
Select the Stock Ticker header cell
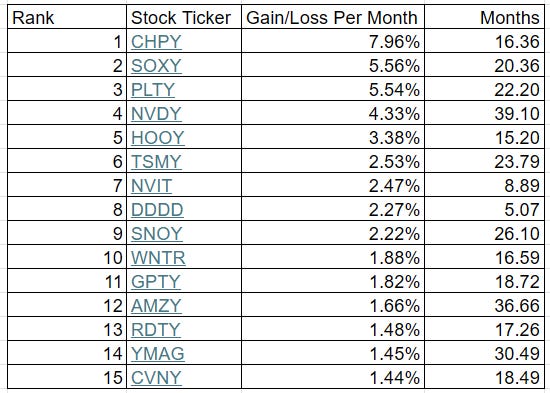pyautogui.click(x=184, y=17)
